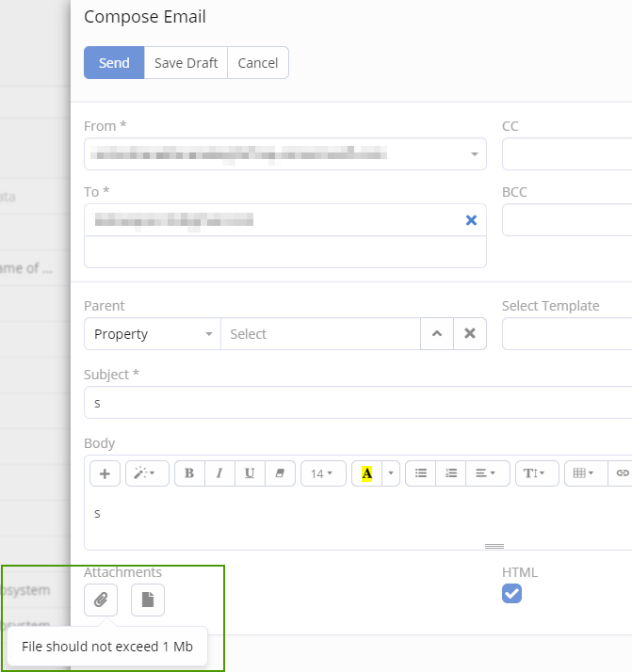Toggle bold formatting in body toolbar
The image size is (632, 672).
(x=189, y=473)
